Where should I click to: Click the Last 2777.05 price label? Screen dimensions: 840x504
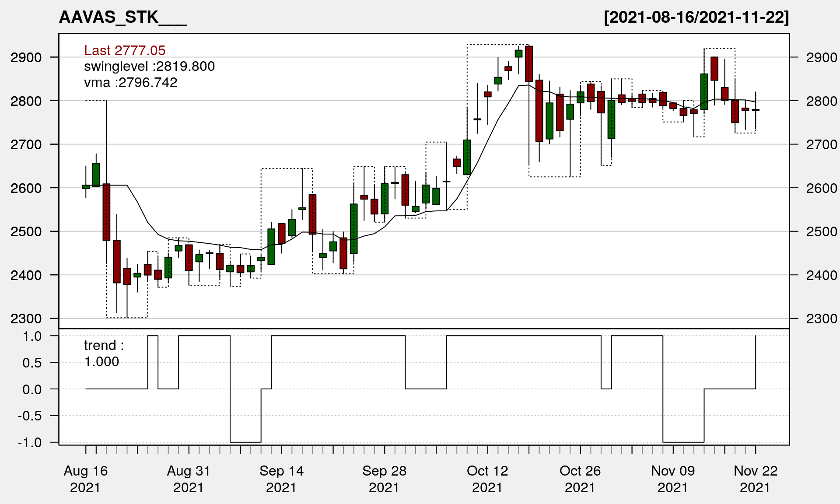(x=125, y=50)
